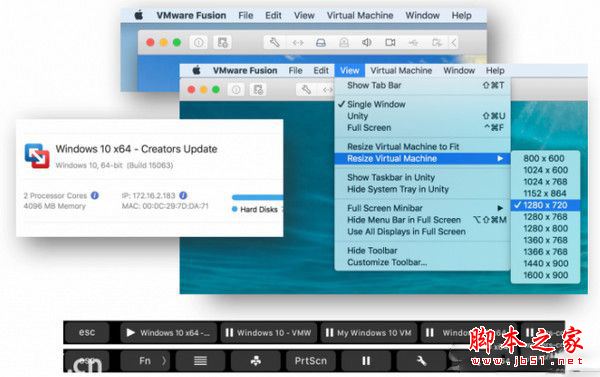Open the Apple menu in the back menu bar
The height and width of the screenshot is (377, 600).
tap(139, 15)
